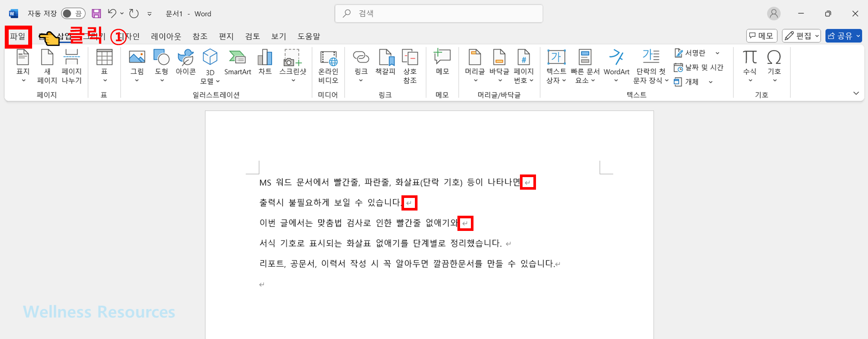Insert a 상호 참조 cross-reference
Screen dimensions: 868x339
coord(410,66)
